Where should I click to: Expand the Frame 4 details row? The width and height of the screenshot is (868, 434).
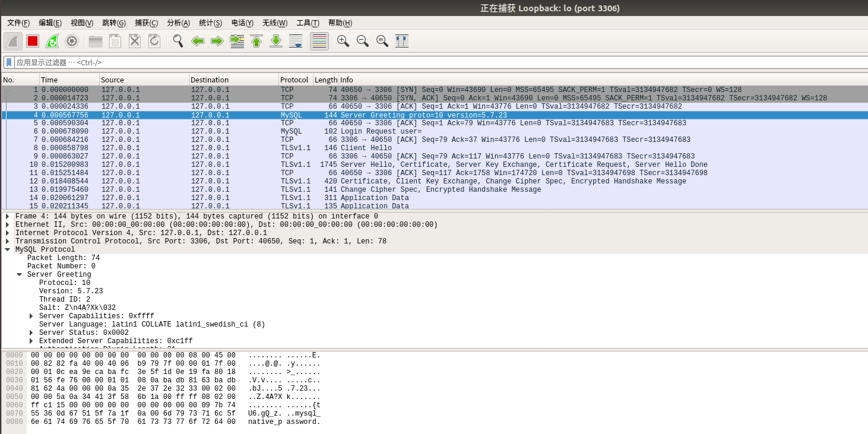(x=7, y=217)
